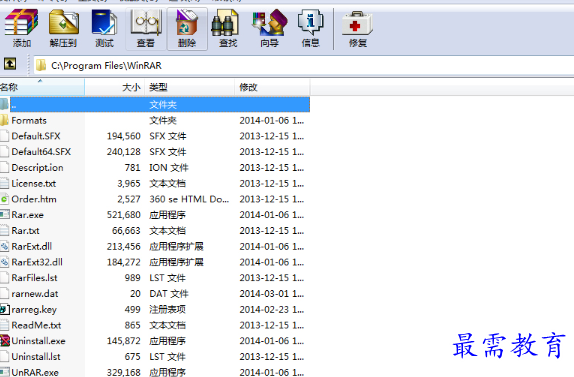Click the Uninstall.exe application icon

(x=5, y=341)
